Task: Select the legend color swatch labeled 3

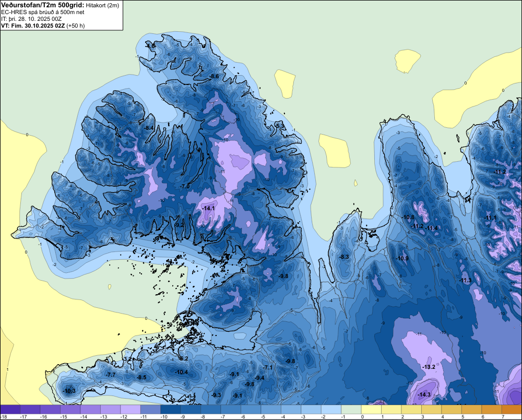Action: click(x=432, y=409)
